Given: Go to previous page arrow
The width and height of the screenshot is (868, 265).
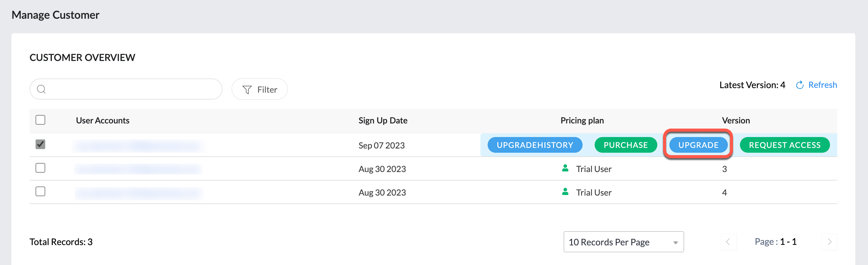Looking at the screenshot, I should [728, 242].
